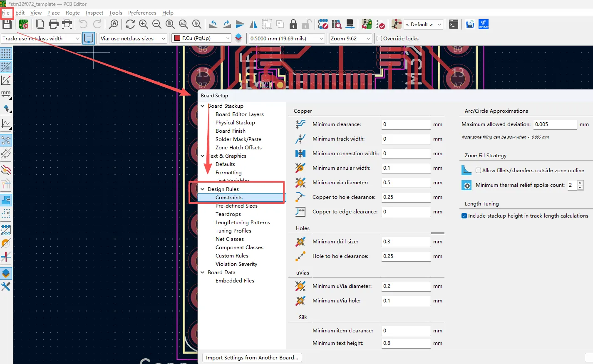Run Design Rules Checker icon
593x364 pixels.
(x=380, y=24)
